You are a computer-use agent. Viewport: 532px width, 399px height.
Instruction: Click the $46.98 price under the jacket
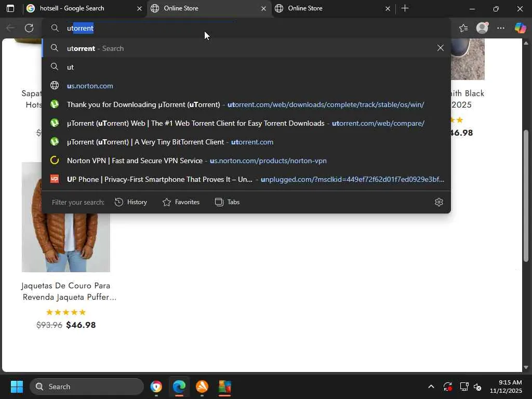(x=81, y=325)
